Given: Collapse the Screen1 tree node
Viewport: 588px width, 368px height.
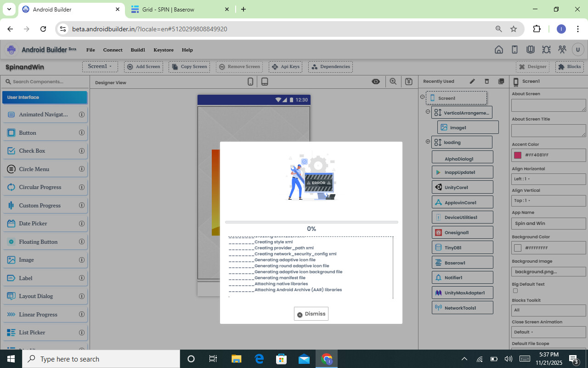Looking at the screenshot, I should 422,97.
